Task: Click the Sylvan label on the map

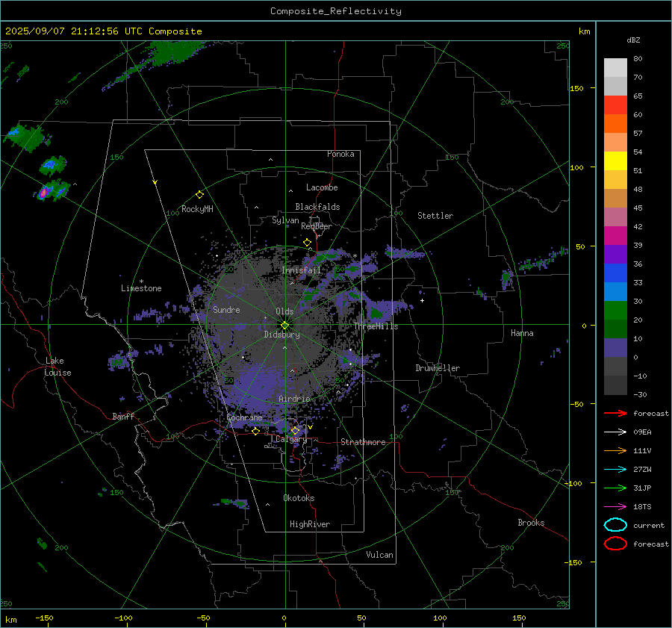Action: pos(285,220)
